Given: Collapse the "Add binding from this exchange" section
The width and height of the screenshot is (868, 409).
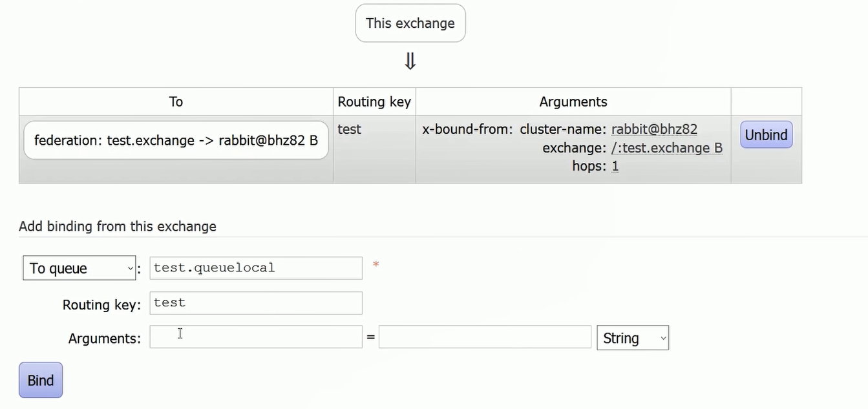Looking at the screenshot, I should click(118, 226).
